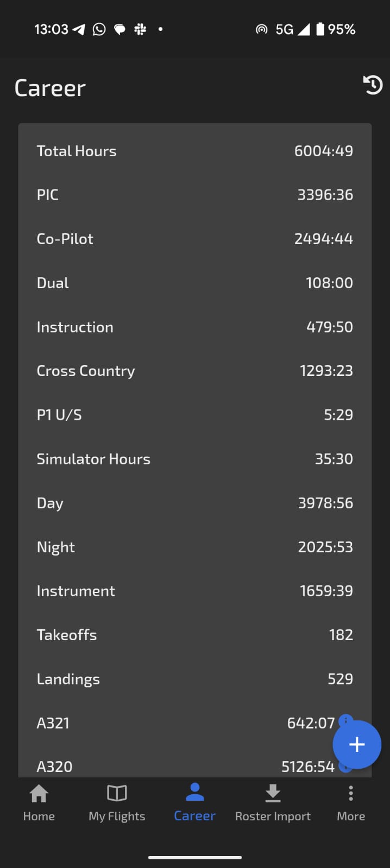Tap the WhatsApp icon in status bar
The height and width of the screenshot is (868, 390).
(99, 29)
